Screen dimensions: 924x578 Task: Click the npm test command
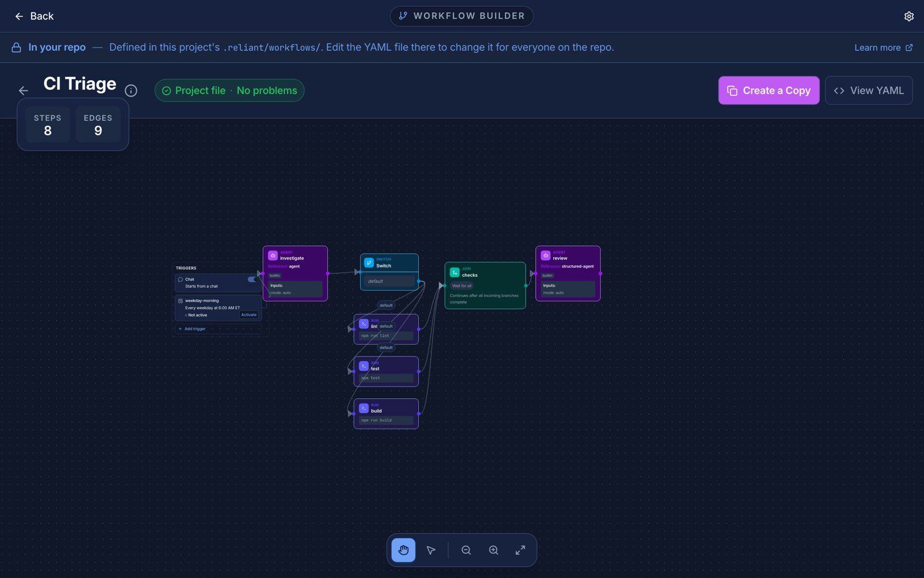[386, 378]
